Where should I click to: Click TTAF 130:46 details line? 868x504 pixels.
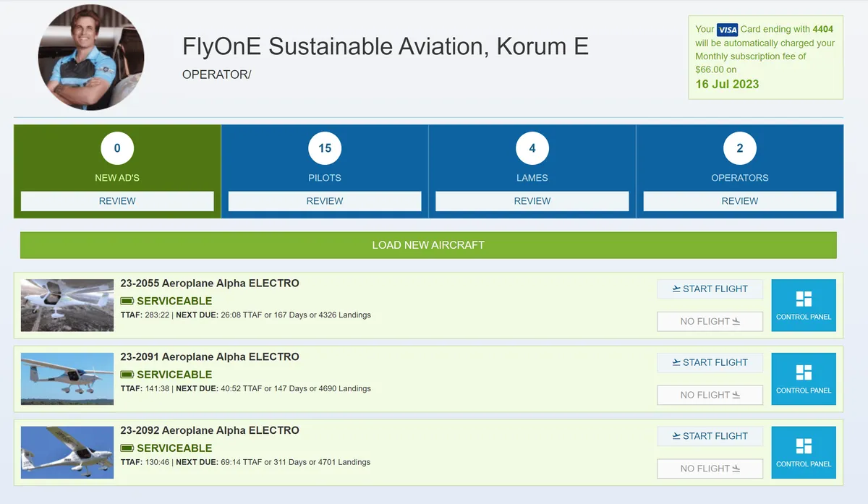pos(246,463)
